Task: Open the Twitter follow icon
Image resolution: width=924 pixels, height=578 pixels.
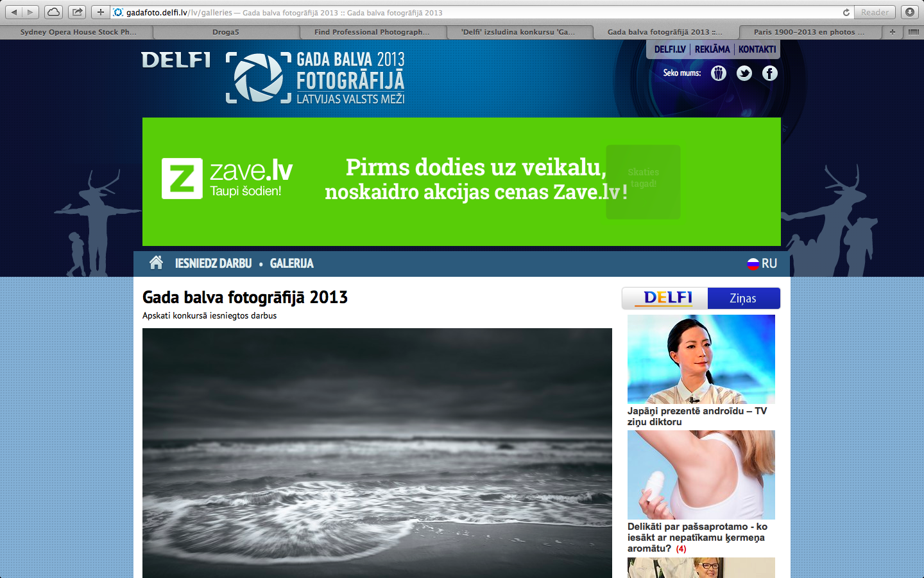Action: click(744, 73)
